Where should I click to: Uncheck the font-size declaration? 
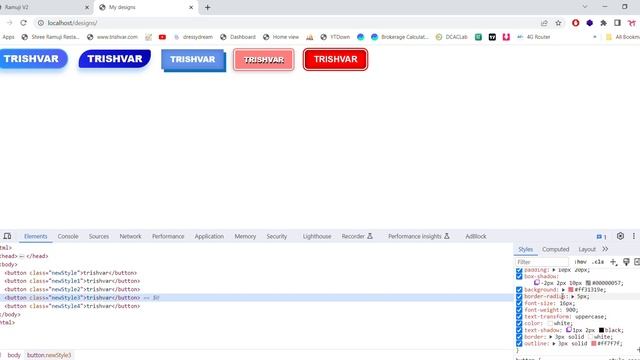pyautogui.click(x=519, y=303)
